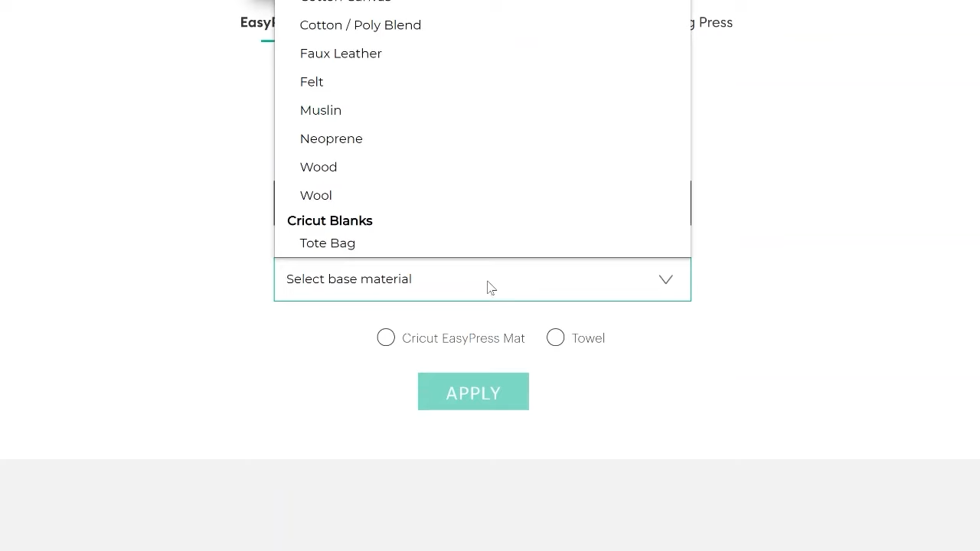Select Wood in the dropdown list
The height and width of the screenshot is (551, 980).
pyautogui.click(x=318, y=167)
